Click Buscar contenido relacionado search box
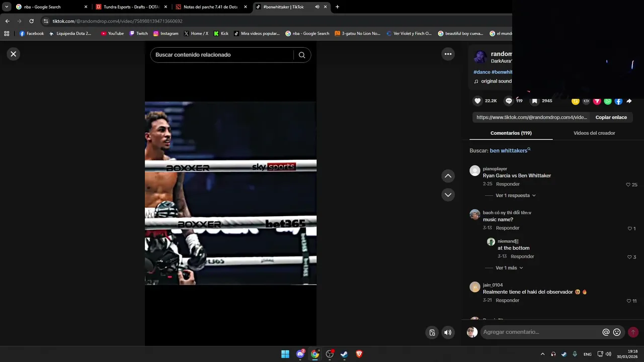This screenshot has height=362, width=644. point(221,55)
